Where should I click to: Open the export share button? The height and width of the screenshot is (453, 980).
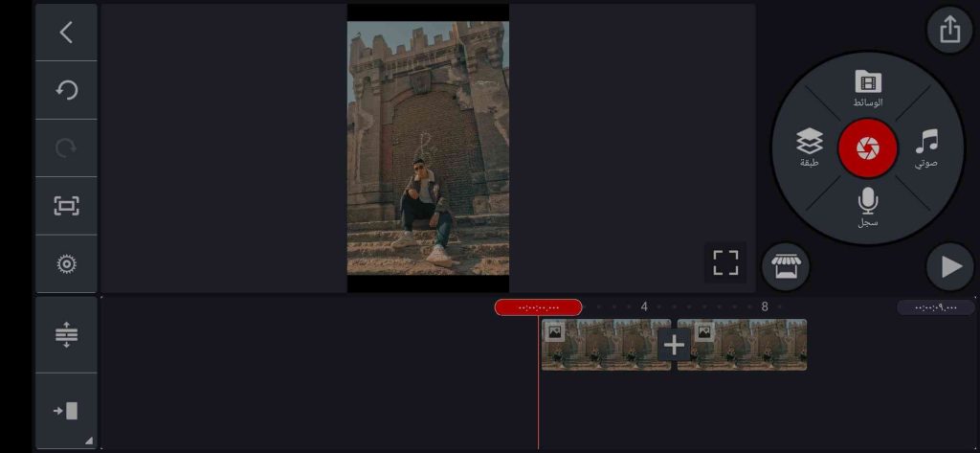click(949, 30)
